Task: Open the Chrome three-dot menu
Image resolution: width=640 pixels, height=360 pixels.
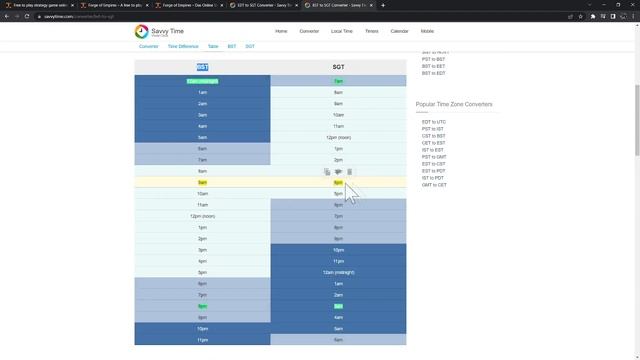Action: point(633,16)
